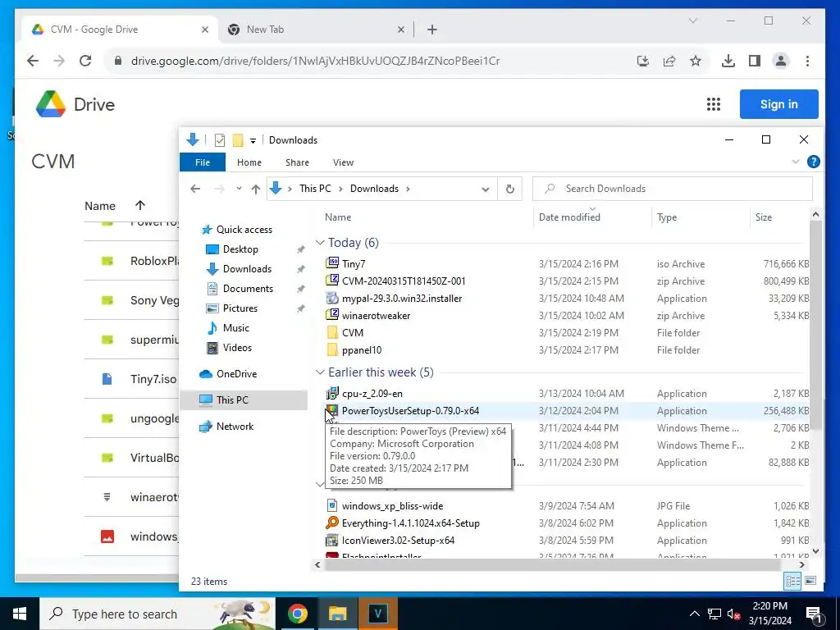Click Explorer's up-one-level arrow

click(x=256, y=189)
